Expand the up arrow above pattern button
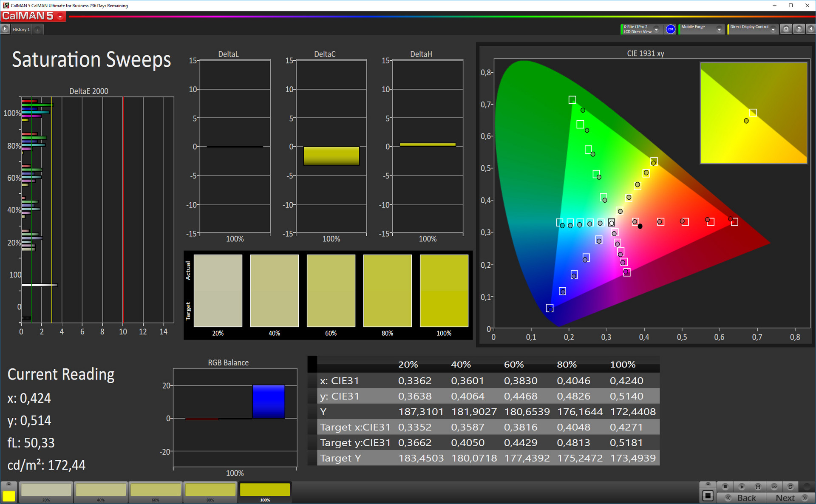 tap(708, 484)
